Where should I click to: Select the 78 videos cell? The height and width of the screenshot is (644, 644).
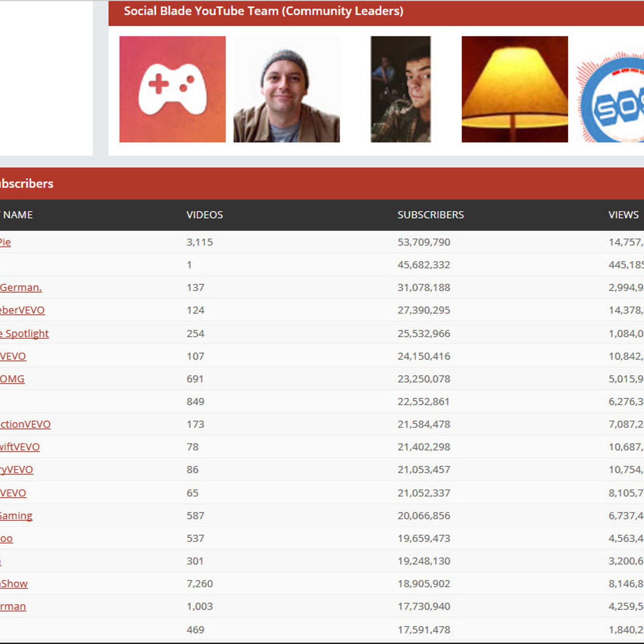click(x=192, y=447)
